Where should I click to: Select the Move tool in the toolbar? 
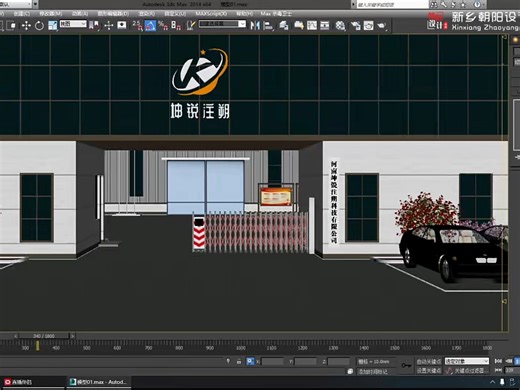click(x=26, y=26)
